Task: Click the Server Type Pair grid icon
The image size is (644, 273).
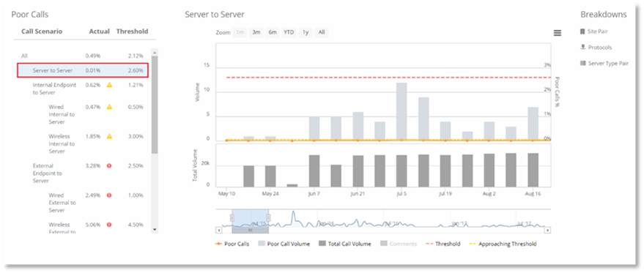Action: tap(582, 63)
